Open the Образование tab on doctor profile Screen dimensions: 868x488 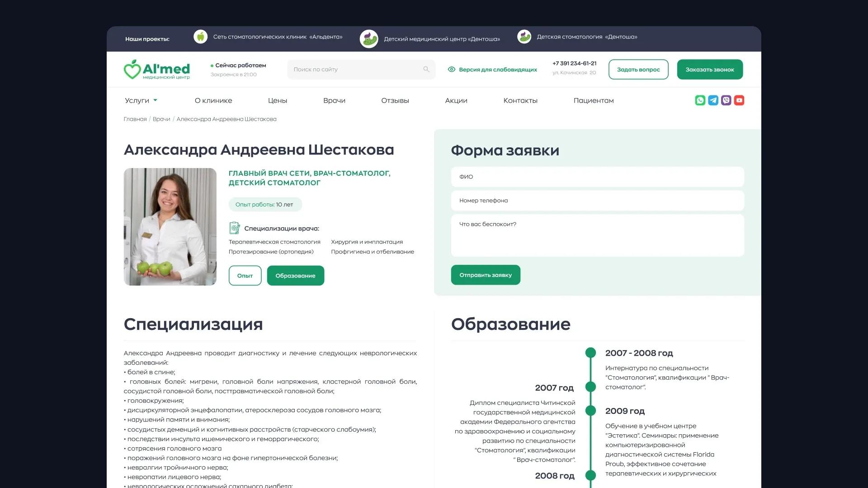(x=295, y=275)
